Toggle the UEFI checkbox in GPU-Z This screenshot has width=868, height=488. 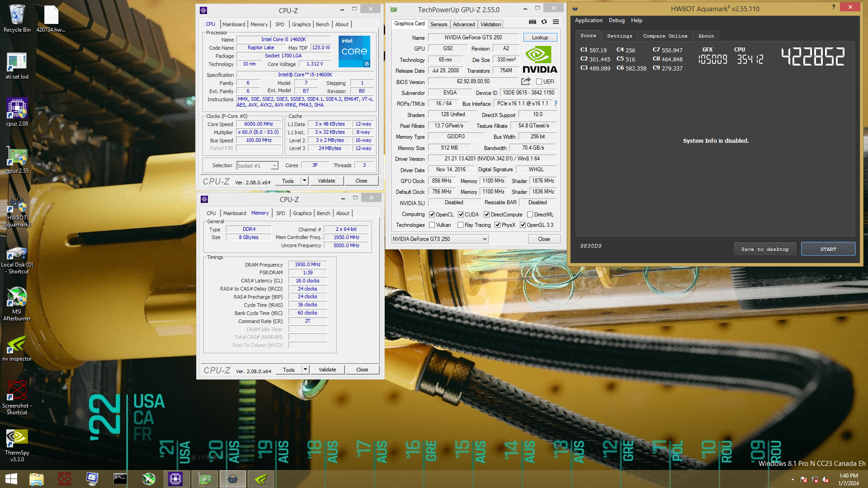[x=539, y=82]
